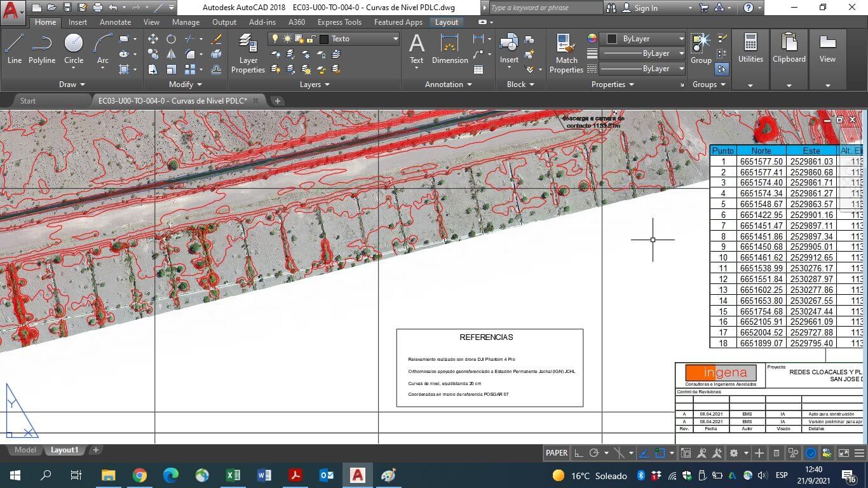868x488 pixels.
Task: Click the Group objects tool
Action: [x=701, y=49]
